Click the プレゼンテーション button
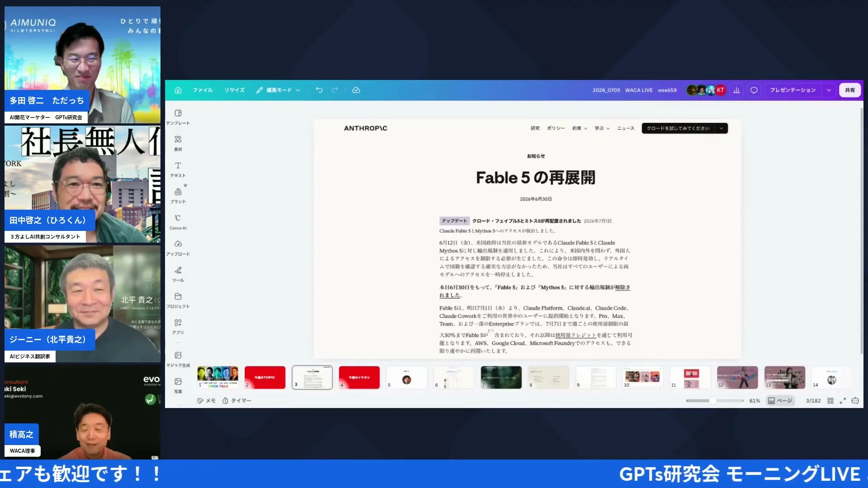The height and width of the screenshot is (488, 868). point(793,90)
